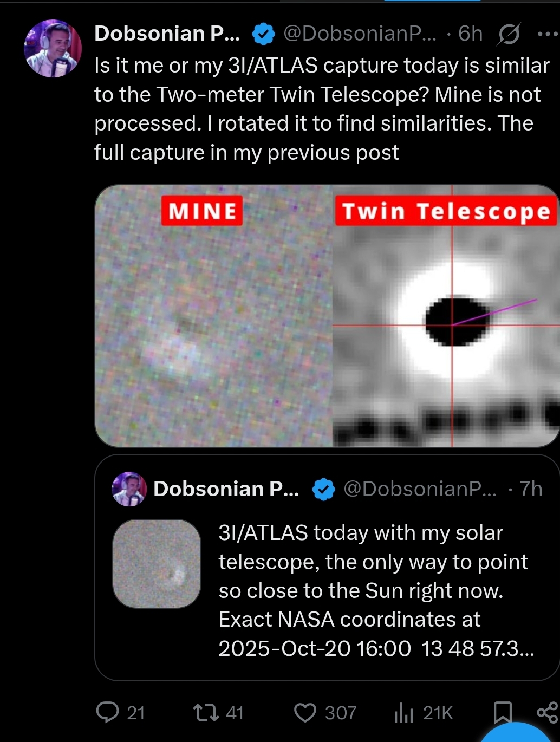This screenshot has height=742, width=560.
Task: Open the reply comment icon
Action: click(107, 712)
